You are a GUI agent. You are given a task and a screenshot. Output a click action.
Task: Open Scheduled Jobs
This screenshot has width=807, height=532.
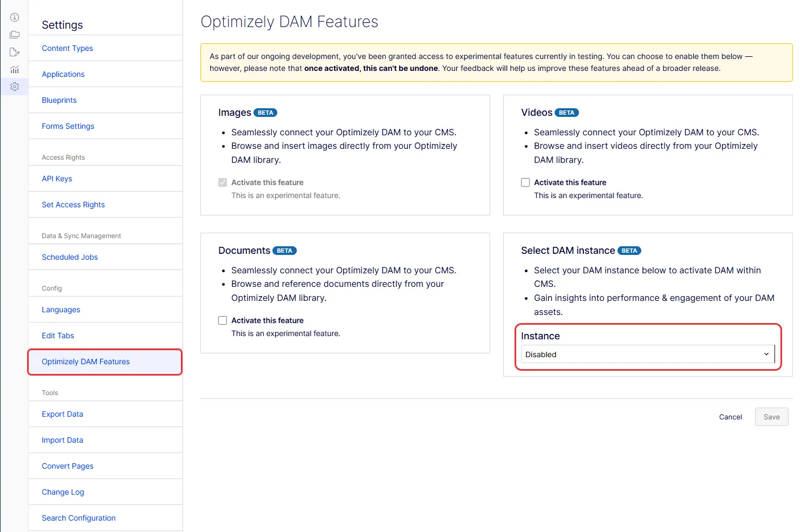[x=70, y=257]
